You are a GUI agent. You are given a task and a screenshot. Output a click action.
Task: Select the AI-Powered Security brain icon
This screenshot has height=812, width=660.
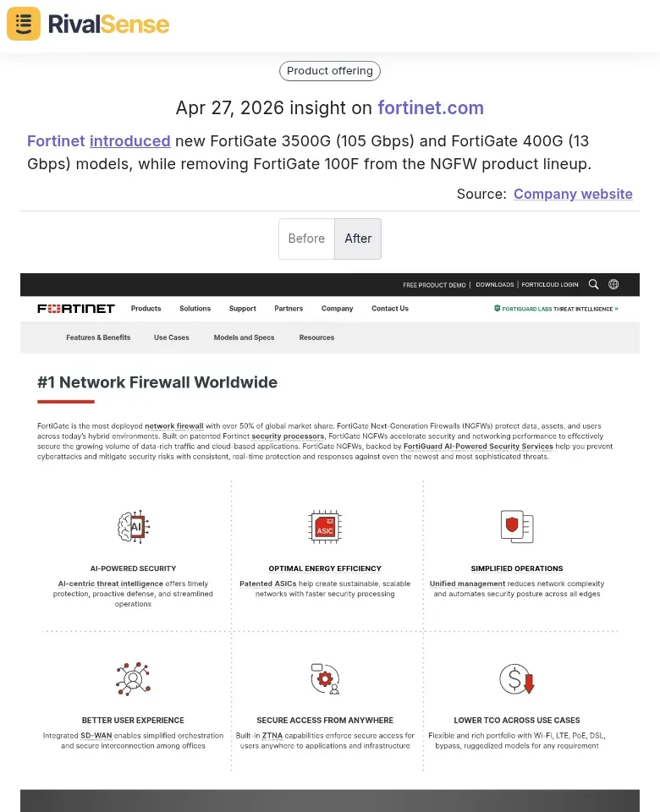click(x=133, y=526)
